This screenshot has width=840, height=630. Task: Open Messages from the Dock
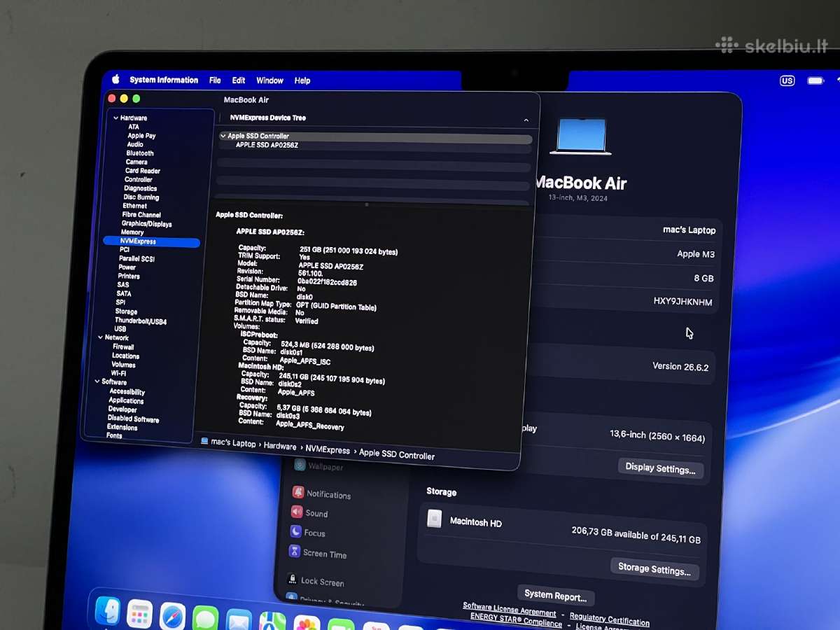click(x=205, y=619)
